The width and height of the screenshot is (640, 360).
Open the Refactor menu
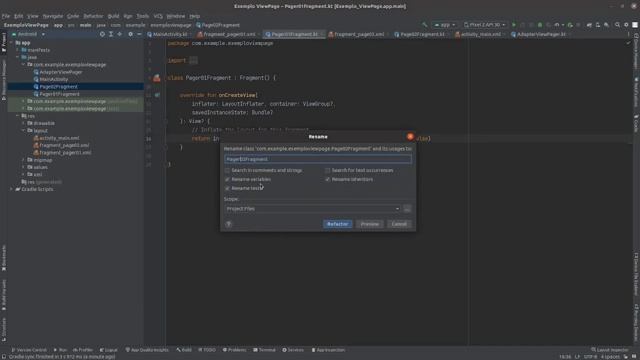[93, 16]
